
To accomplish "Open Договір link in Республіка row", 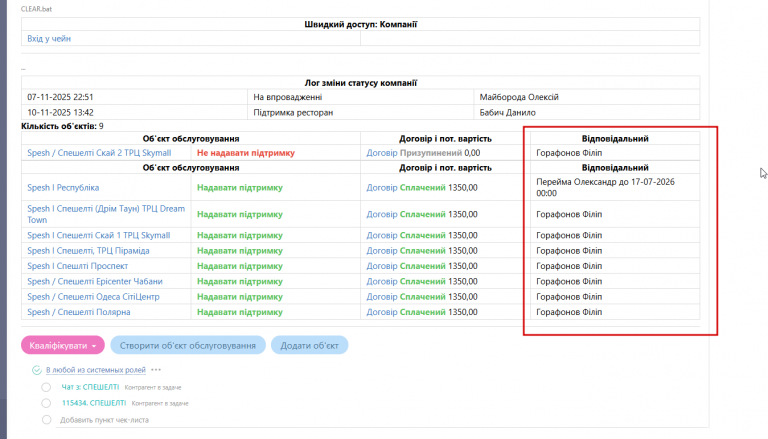I will (x=382, y=188).
